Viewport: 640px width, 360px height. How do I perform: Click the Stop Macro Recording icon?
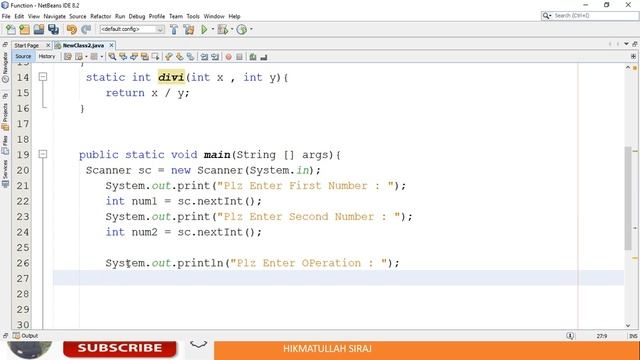pos(240,57)
